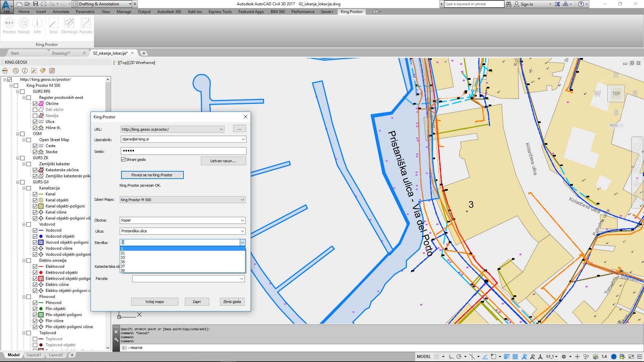
Task: Open the Drafting & Annotation workspace dropdown
Action: [x=130, y=4]
